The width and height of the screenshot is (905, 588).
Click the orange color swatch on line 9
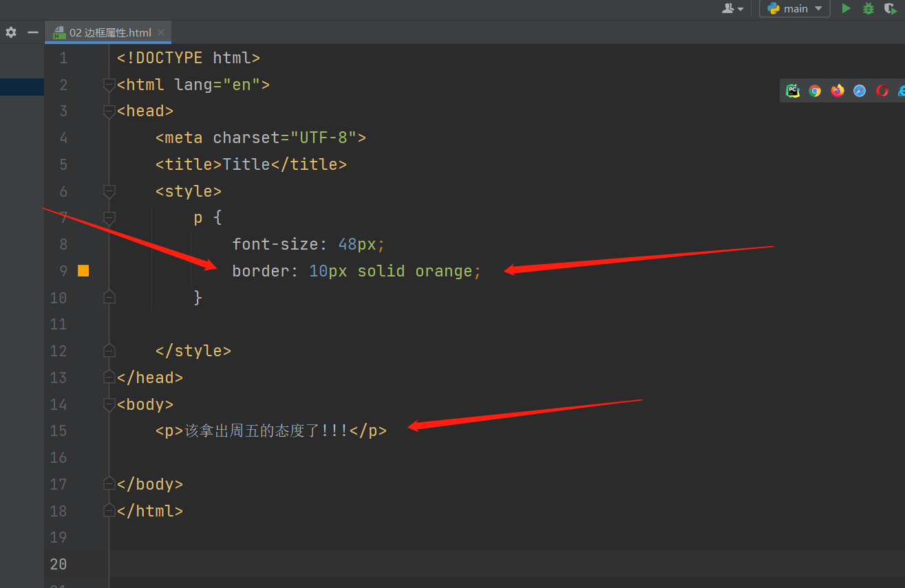coord(83,271)
